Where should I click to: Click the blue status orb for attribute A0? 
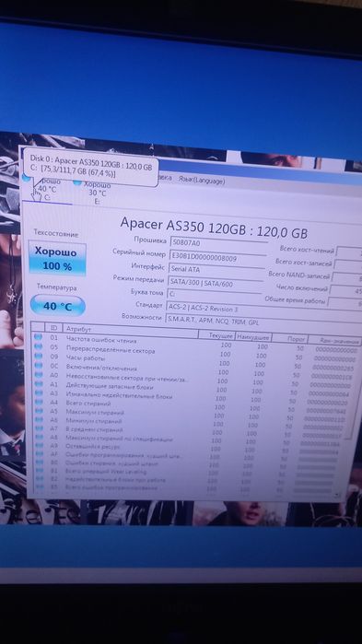(x=39, y=375)
